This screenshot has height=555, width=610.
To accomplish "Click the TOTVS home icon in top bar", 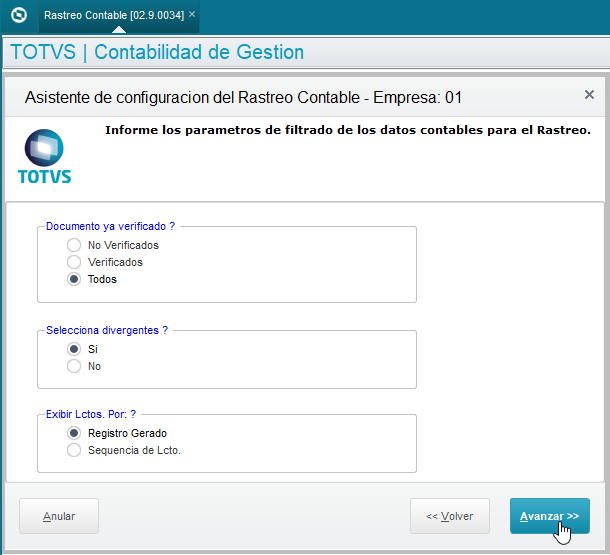I will click(x=19, y=16).
